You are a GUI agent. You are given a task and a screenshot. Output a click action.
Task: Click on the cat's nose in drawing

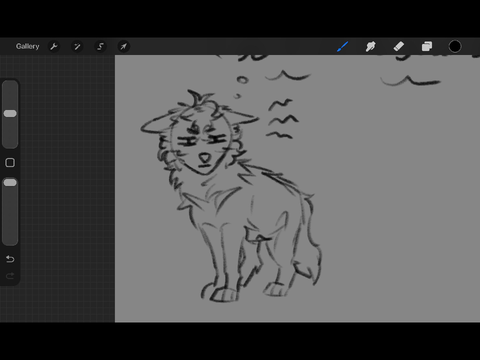(204, 157)
